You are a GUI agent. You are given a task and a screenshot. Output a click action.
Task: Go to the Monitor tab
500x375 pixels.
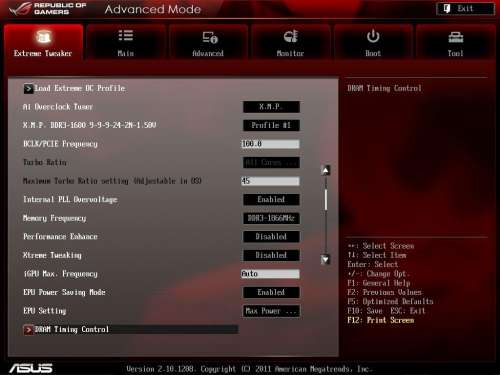click(x=290, y=42)
